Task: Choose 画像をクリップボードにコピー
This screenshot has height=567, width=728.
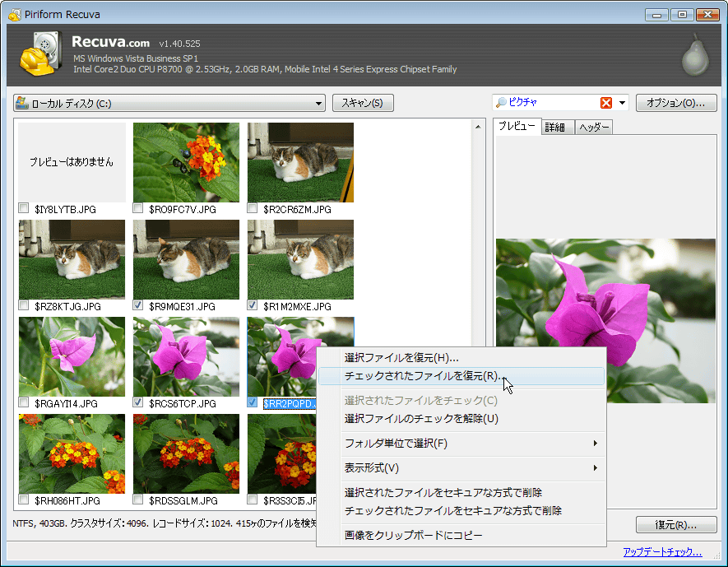Action: click(461, 536)
